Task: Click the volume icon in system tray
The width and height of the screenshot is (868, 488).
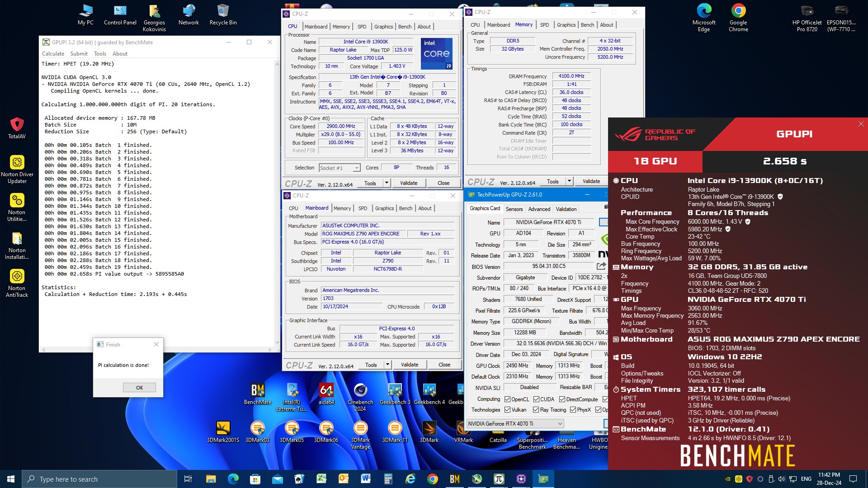Action: coord(782,479)
